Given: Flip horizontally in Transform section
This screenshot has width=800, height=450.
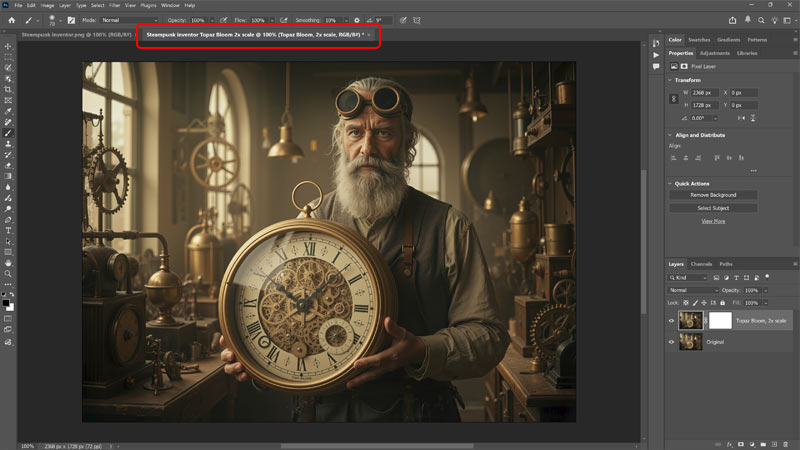Looking at the screenshot, I should click(x=742, y=117).
